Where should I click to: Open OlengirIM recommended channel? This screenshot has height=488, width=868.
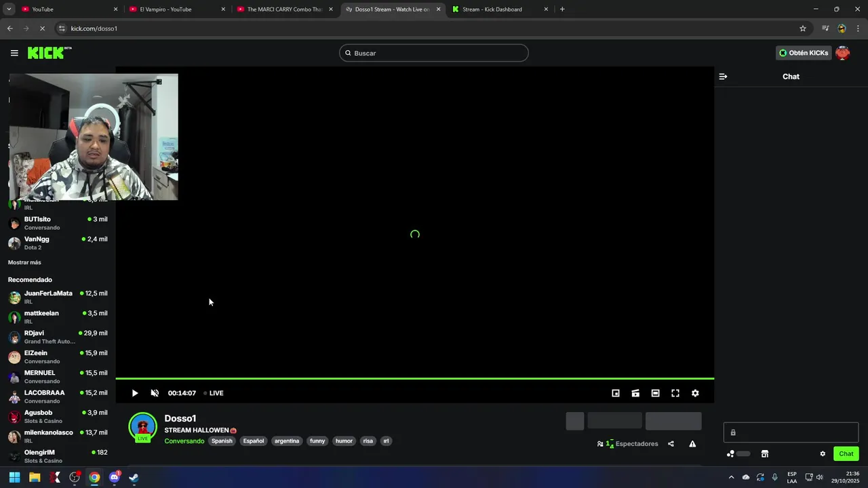(x=58, y=456)
